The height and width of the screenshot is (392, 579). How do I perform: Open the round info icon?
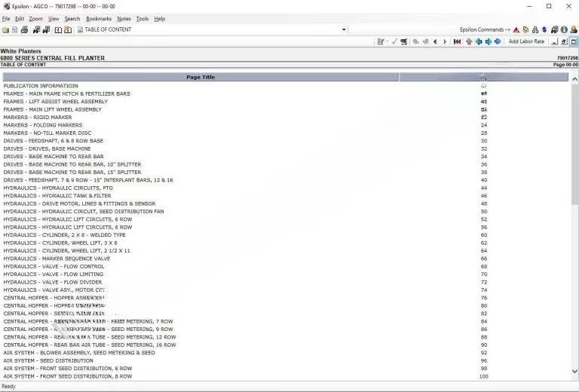[x=564, y=30]
